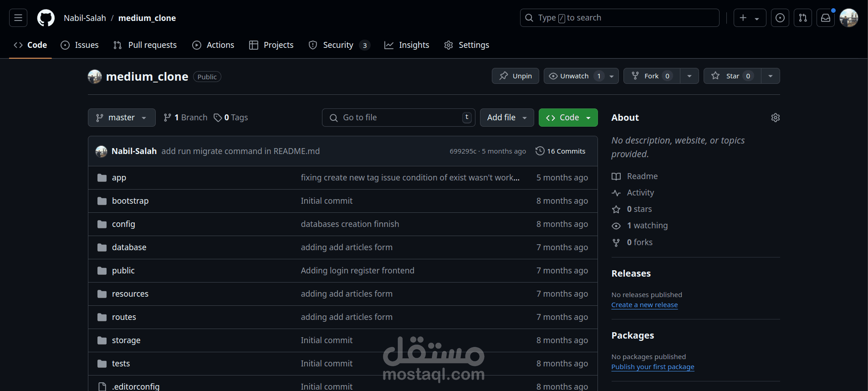Image resolution: width=868 pixels, height=391 pixels.
Task: Open user profile avatar menu
Action: coord(849,18)
